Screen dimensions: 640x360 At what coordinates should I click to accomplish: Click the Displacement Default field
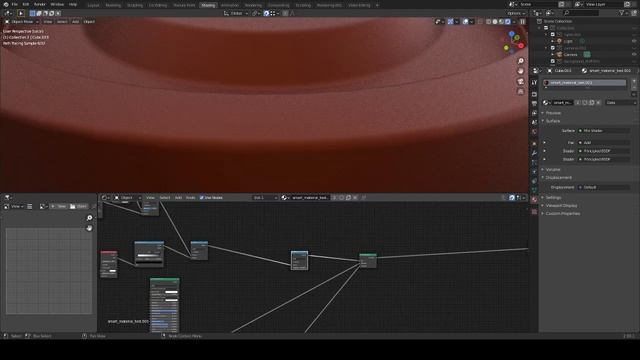point(603,187)
